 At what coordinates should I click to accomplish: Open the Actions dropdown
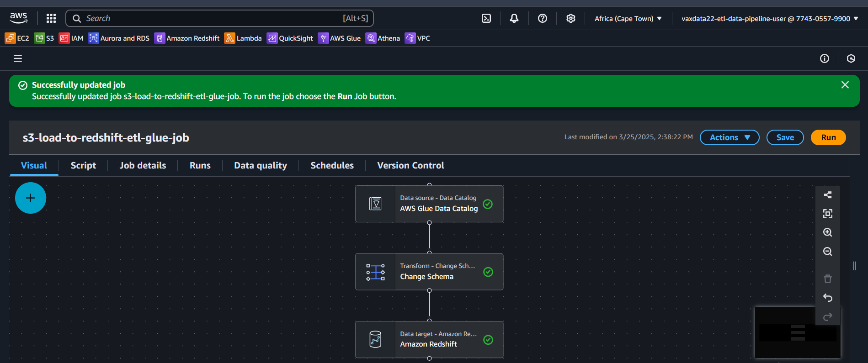[x=730, y=137]
